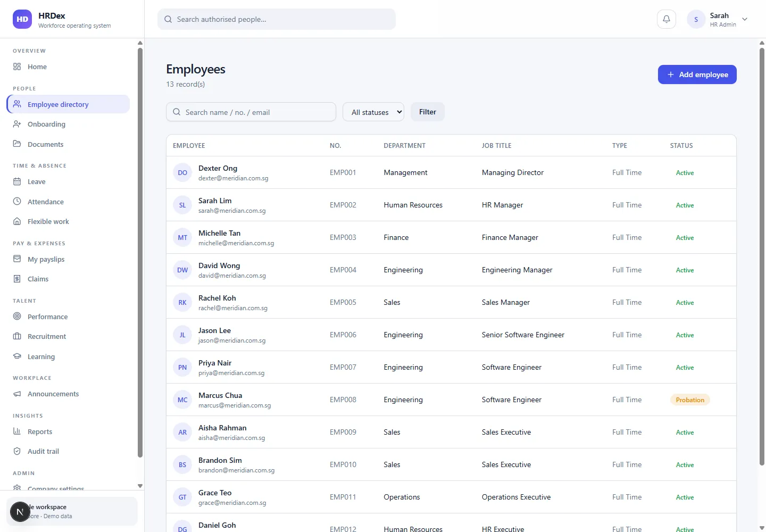Open Reports in the sidebar
This screenshot has height=532, width=766.
click(68, 431)
